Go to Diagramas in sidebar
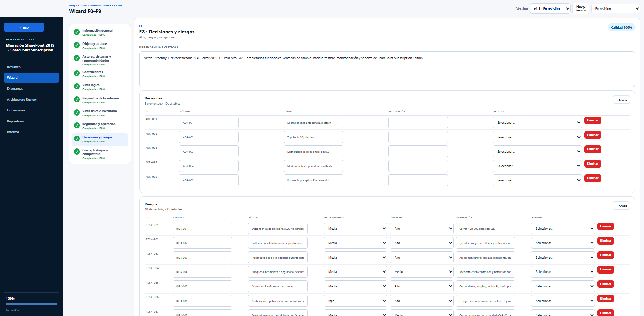 pyautogui.click(x=31, y=89)
